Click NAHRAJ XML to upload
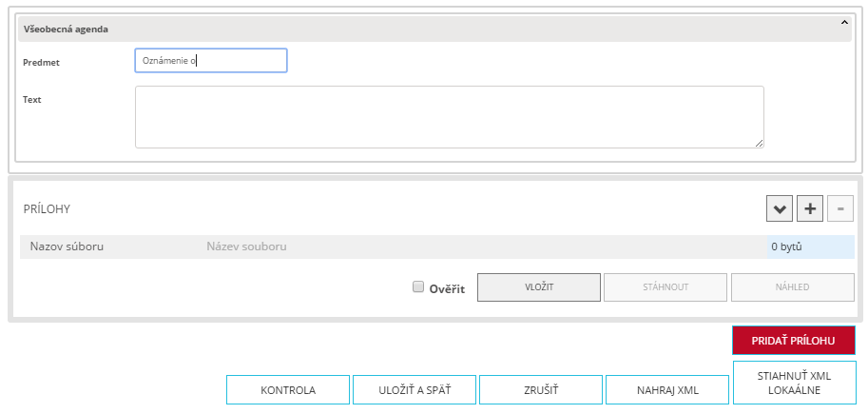The image size is (868, 414). point(667,390)
